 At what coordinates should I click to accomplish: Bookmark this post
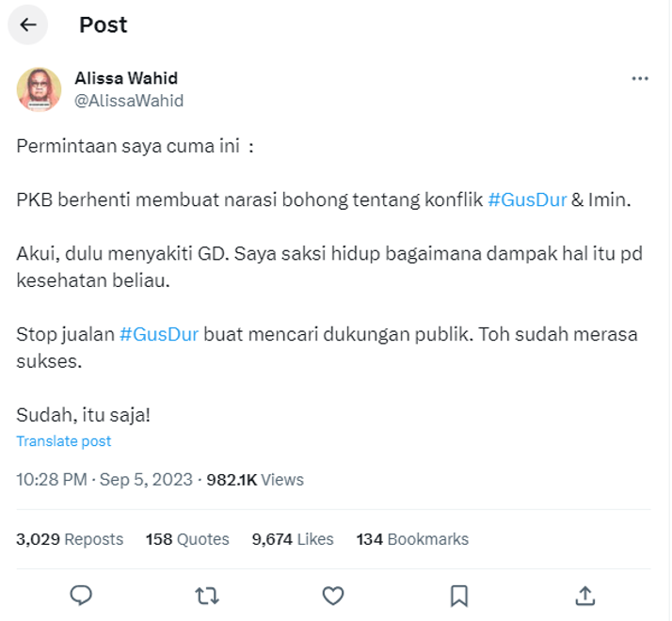[458, 595]
